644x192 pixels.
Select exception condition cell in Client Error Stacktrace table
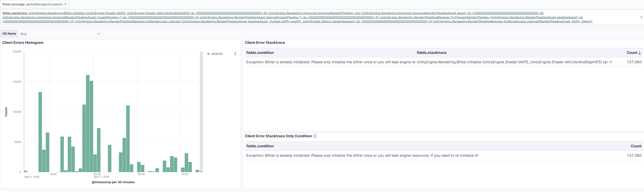point(330,62)
